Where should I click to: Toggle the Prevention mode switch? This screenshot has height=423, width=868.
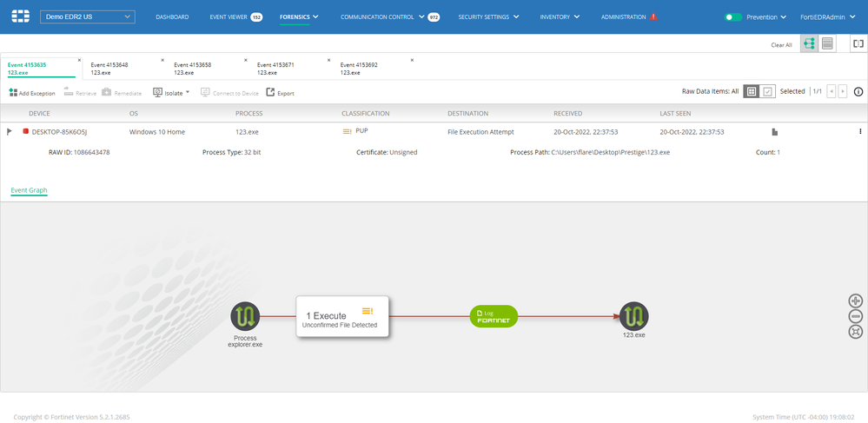[x=733, y=17]
